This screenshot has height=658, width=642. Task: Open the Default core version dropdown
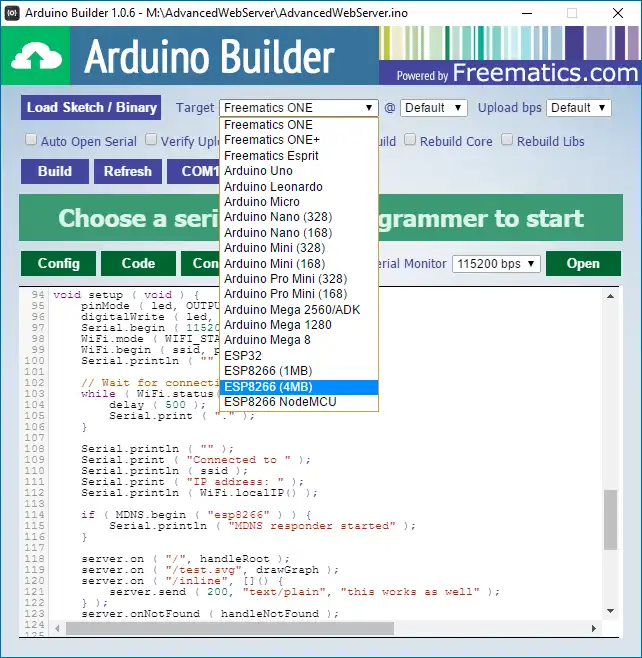(x=433, y=108)
